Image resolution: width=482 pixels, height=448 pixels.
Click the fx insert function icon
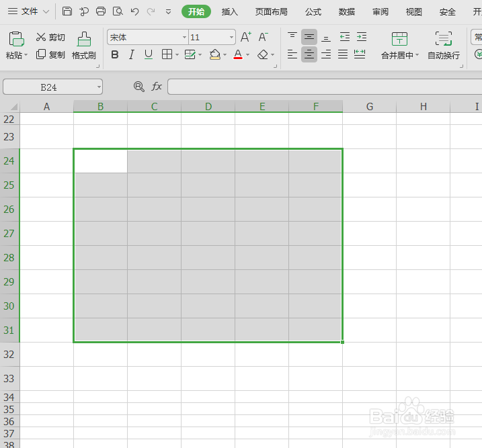tap(157, 87)
